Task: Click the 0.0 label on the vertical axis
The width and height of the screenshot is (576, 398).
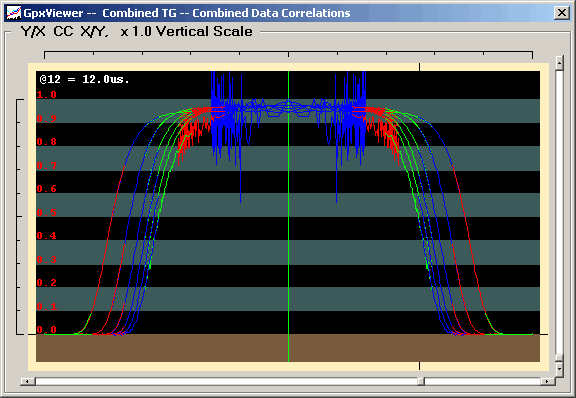Action: 46,330
